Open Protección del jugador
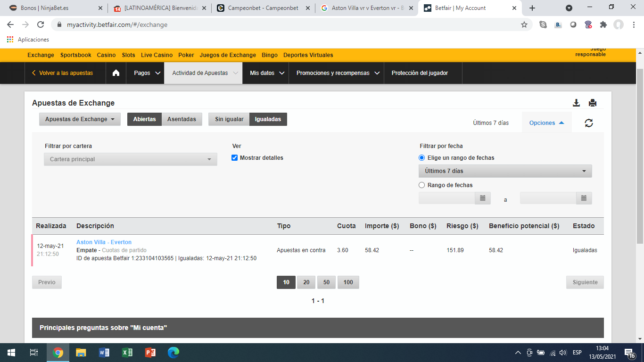644x362 pixels. tap(420, 73)
